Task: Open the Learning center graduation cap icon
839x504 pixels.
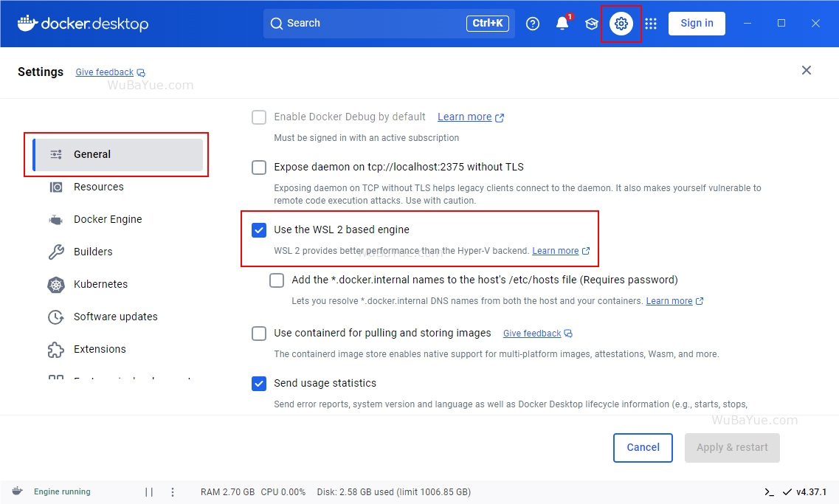Action: click(591, 24)
